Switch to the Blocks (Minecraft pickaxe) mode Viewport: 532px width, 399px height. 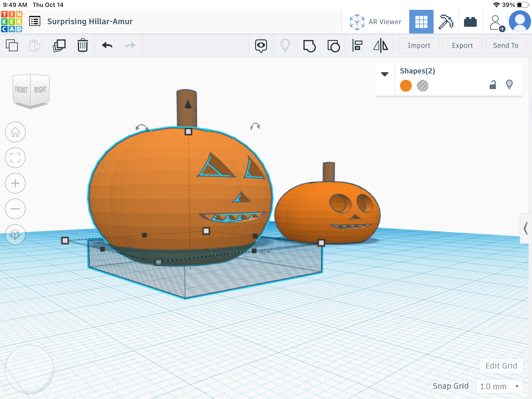pos(446,22)
